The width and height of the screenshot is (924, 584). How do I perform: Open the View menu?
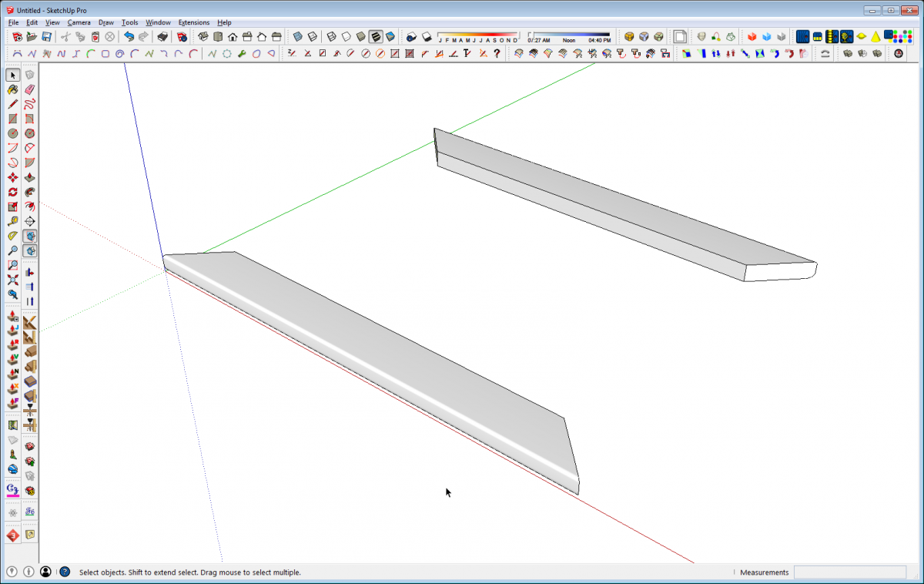click(x=52, y=22)
